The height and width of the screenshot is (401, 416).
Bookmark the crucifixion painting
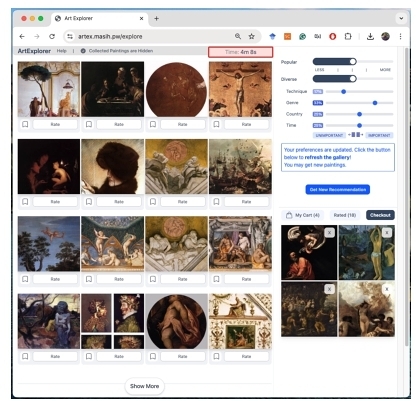(216, 124)
